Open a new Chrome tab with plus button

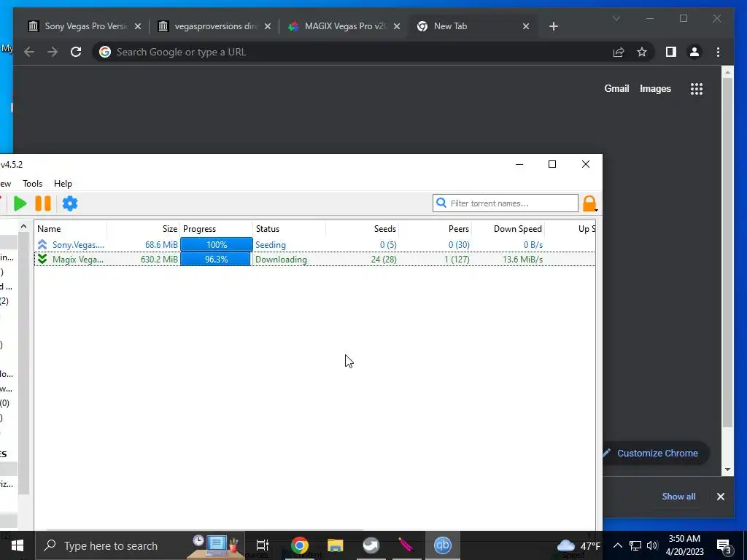pos(553,26)
